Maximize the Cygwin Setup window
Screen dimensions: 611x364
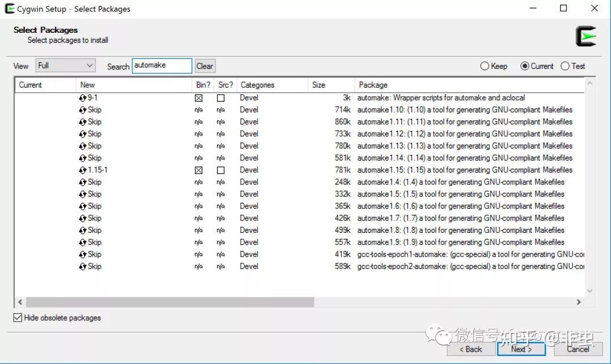(x=563, y=8)
